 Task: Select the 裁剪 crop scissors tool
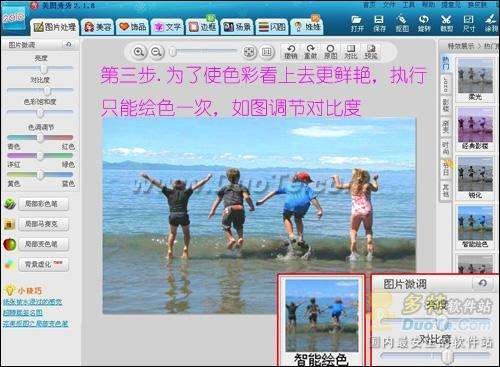[x=446, y=23]
